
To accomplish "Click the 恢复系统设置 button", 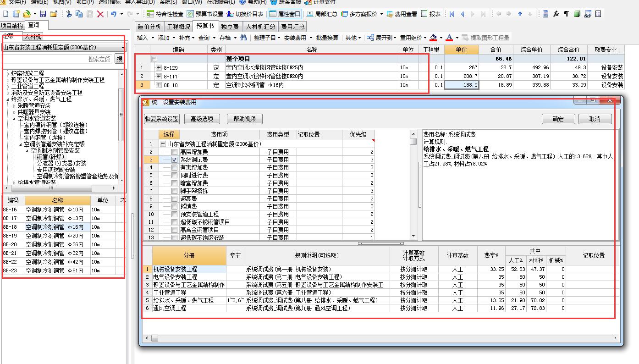I will [x=161, y=119].
